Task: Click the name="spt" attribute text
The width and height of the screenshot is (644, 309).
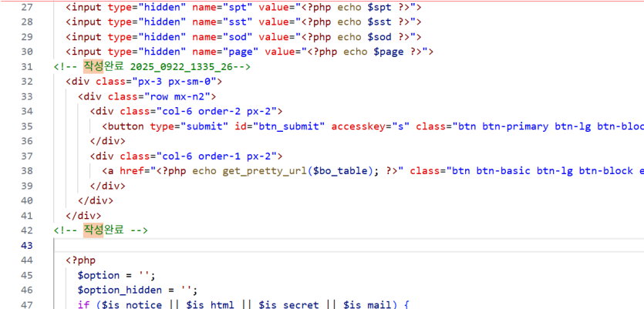Action: 222,8
